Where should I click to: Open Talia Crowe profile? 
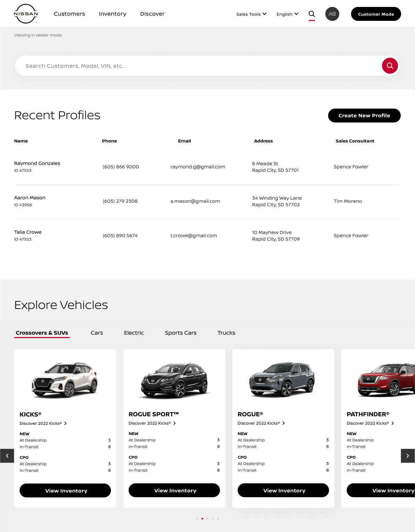[x=28, y=232]
